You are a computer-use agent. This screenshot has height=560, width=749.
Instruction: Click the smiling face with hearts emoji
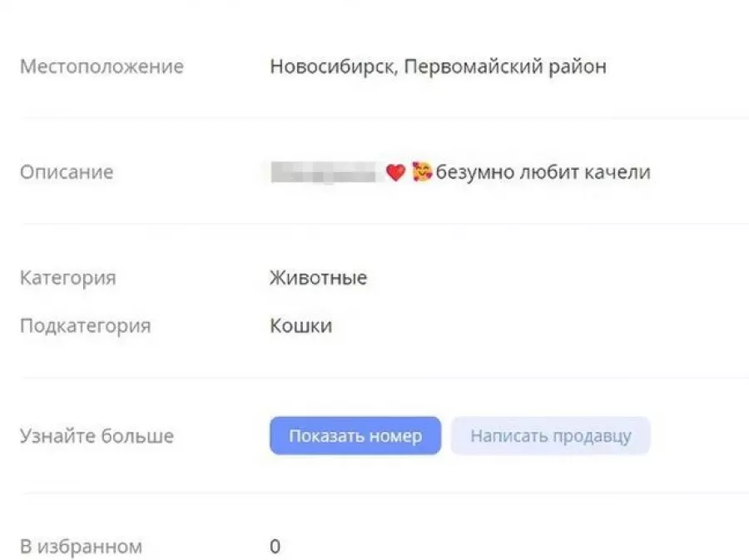[422, 173]
